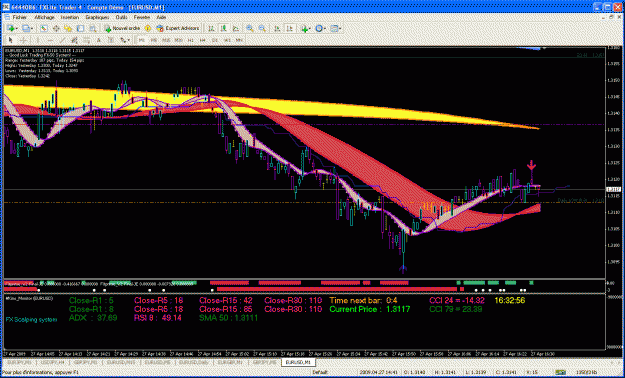The width and height of the screenshot is (625, 378).
Task: Select the Crosshair tool
Action: [23, 40]
